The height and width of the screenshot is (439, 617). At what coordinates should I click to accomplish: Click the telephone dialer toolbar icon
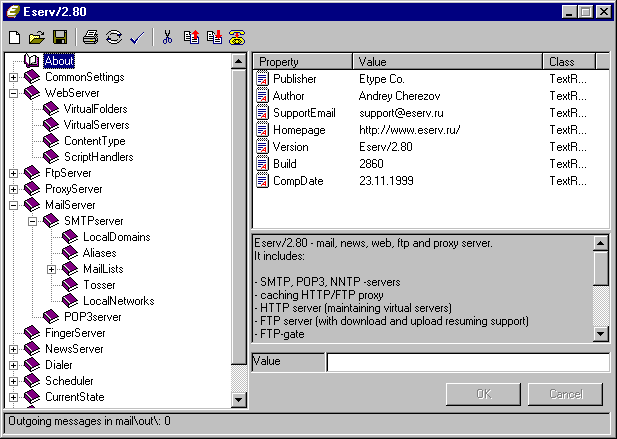click(x=238, y=37)
